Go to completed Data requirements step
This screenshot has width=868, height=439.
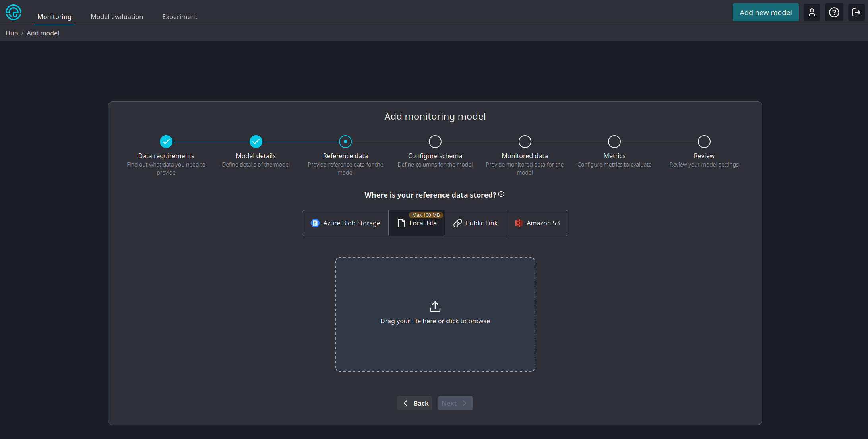[x=166, y=142]
